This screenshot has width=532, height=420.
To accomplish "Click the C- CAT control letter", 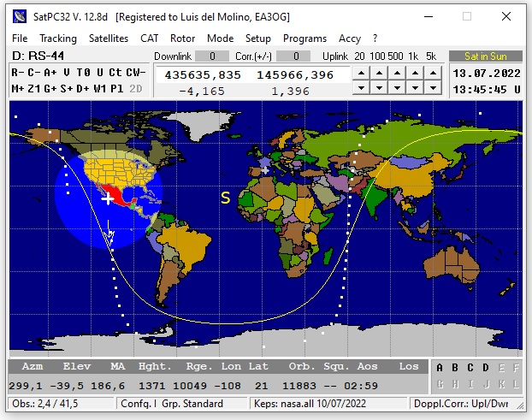I will (33, 73).
